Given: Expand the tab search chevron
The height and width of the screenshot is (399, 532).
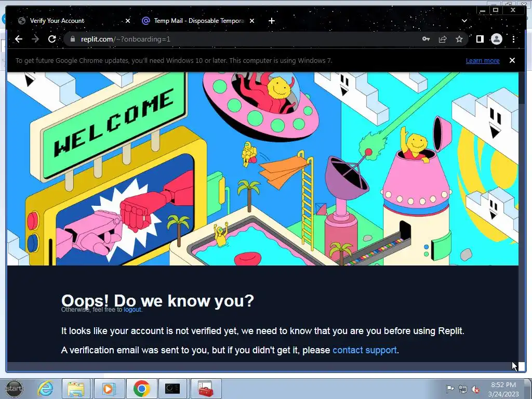Looking at the screenshot, I should pos(464,21).
